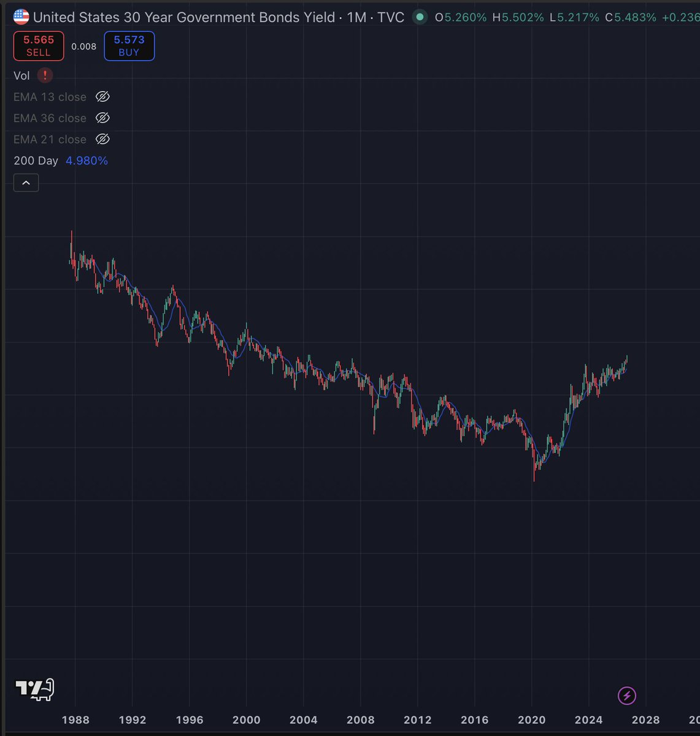
Task: Click the close value C5.483%
Action: point(631,17)
